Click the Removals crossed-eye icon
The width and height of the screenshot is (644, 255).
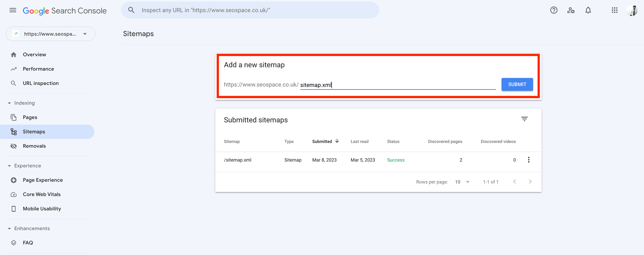14,146
